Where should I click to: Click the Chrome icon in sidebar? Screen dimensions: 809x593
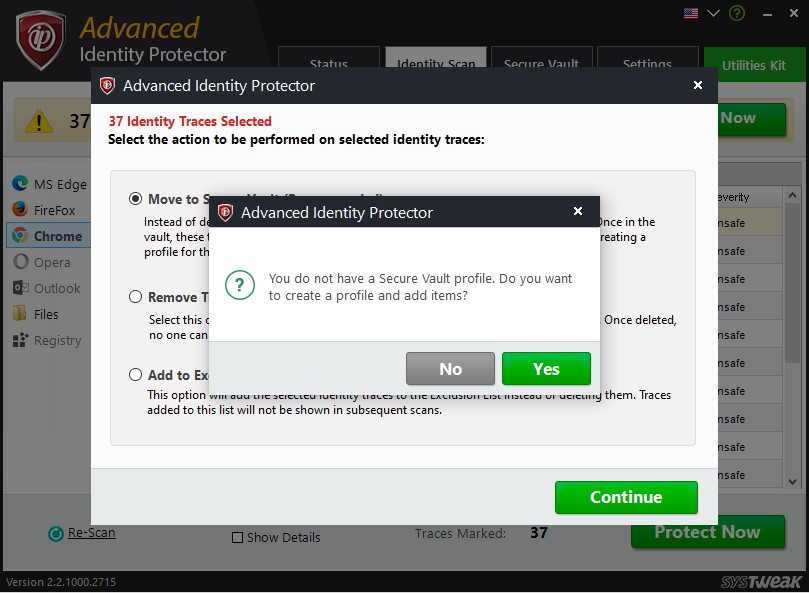(19, 236)
